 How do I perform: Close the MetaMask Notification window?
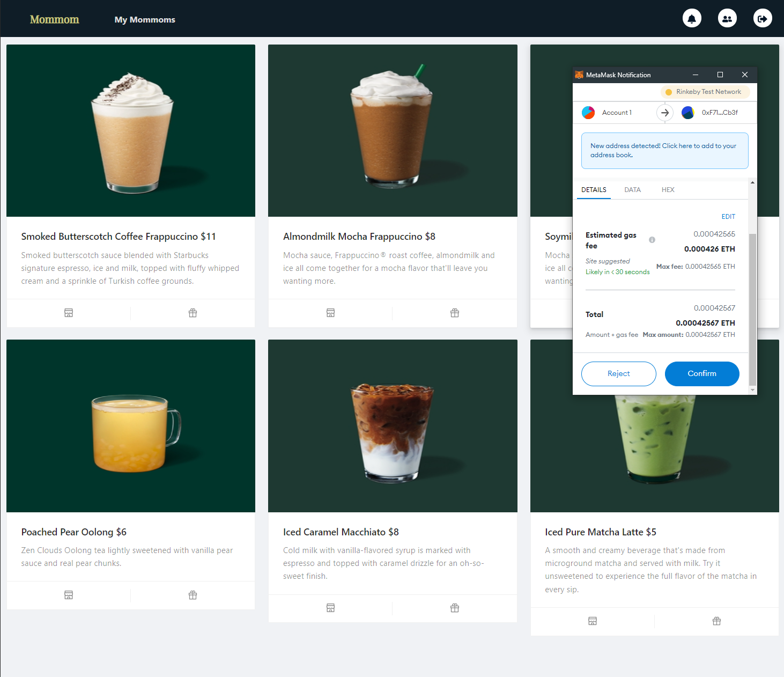pos(745,75)
